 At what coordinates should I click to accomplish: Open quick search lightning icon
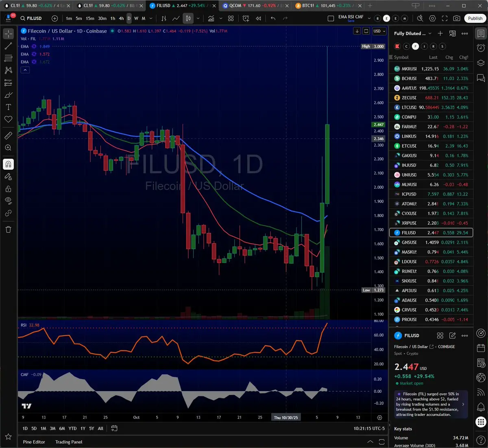(420, 18)
